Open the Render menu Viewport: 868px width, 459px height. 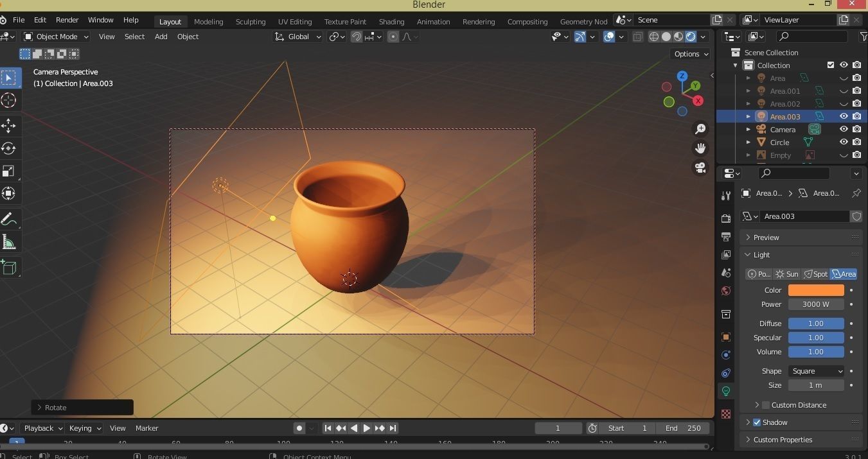point(67,20)
